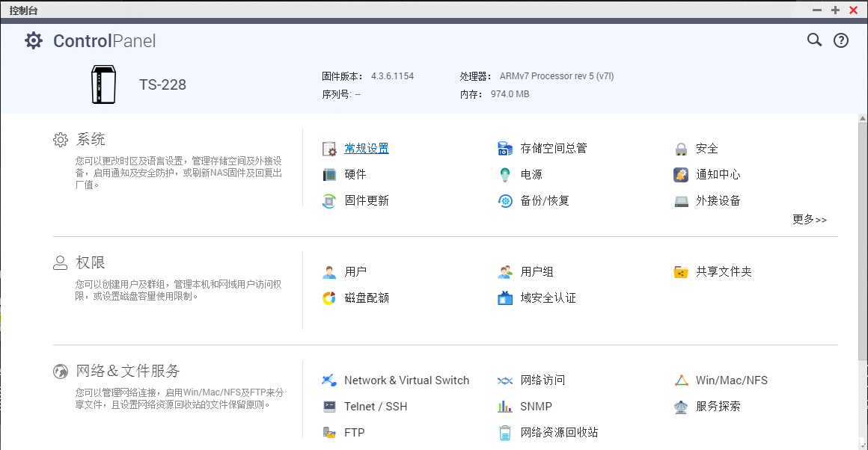Click the TS-228 NAS device image
Image resolution: width=868 pixels, height=450 pixels.
103,84
